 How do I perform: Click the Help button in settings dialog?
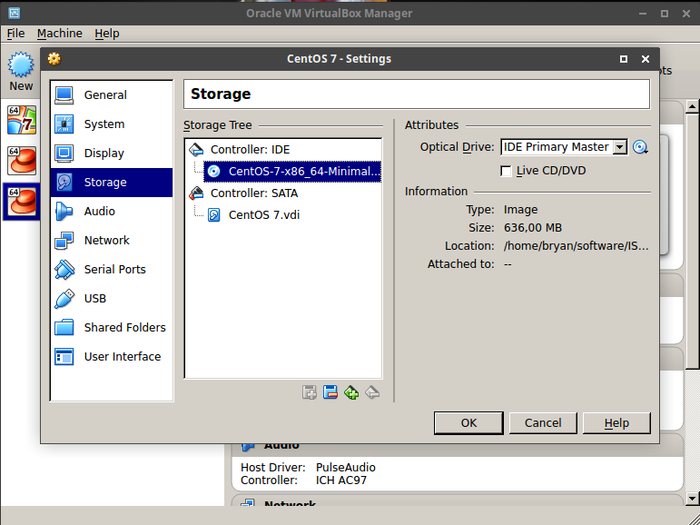pyautogui.click(x=617, y=423)
